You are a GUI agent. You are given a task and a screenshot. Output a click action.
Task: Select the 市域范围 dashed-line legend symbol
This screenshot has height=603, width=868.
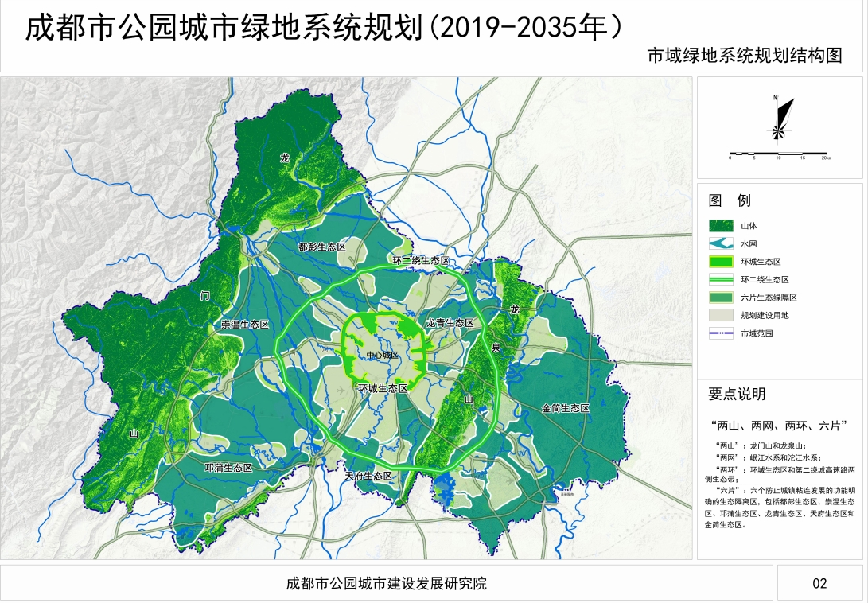pos(721,334)
